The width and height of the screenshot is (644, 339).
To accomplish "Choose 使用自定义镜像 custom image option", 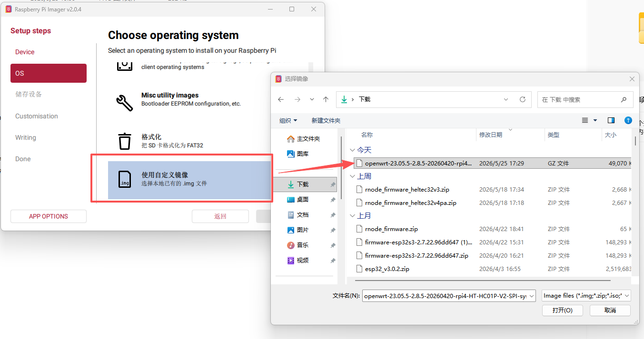I will pyautogui.click(x=189, y=180).
